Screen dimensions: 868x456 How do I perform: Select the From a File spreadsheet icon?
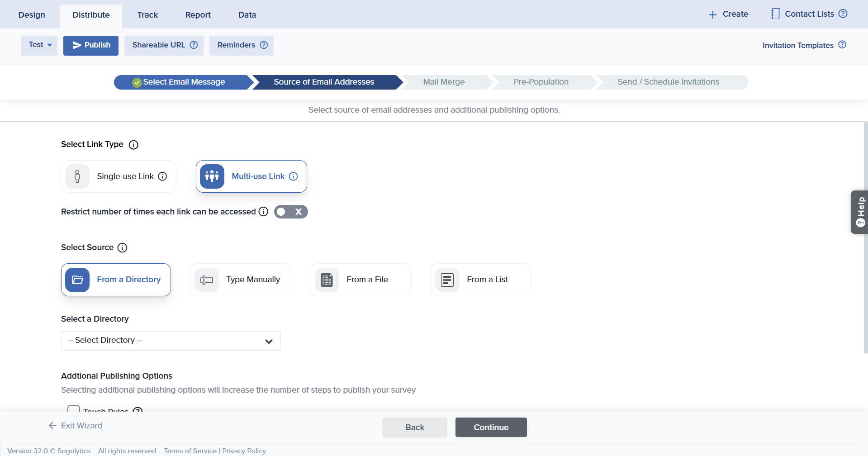(327, 280)
